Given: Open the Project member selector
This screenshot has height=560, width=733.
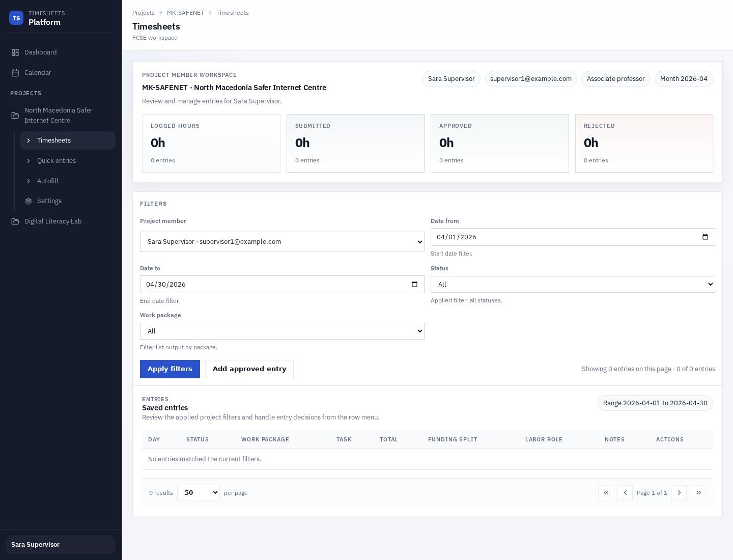Looking at the screenshot, I should 282,242.
